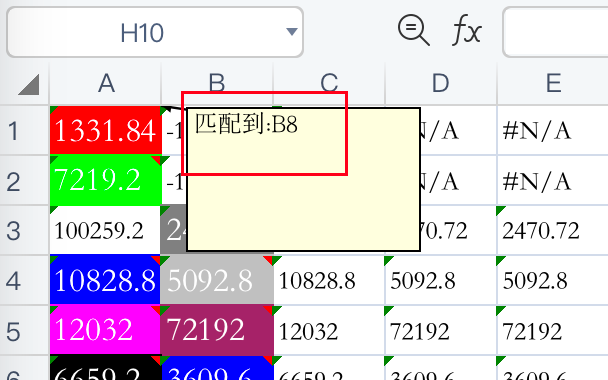The height and width of the screenshot is (380, 608).
Task: Click cell E5 showing 72192
Action: [x=553, y=330]
